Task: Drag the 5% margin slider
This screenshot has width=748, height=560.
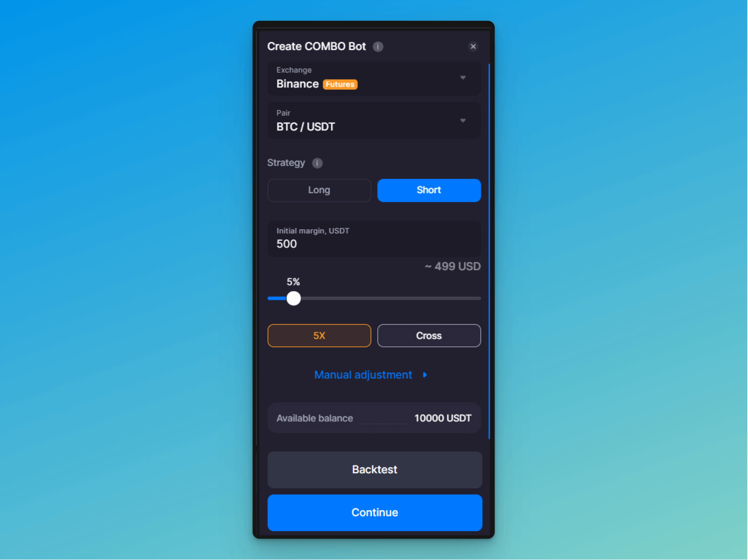Action: point(294,298)
